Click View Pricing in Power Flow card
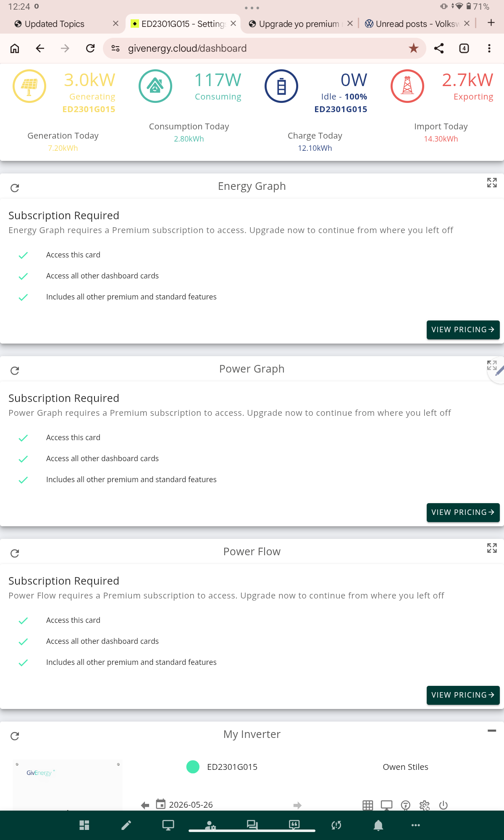This screenshot has height=840, width=504. pyautogui.click(x=463, y=695)
